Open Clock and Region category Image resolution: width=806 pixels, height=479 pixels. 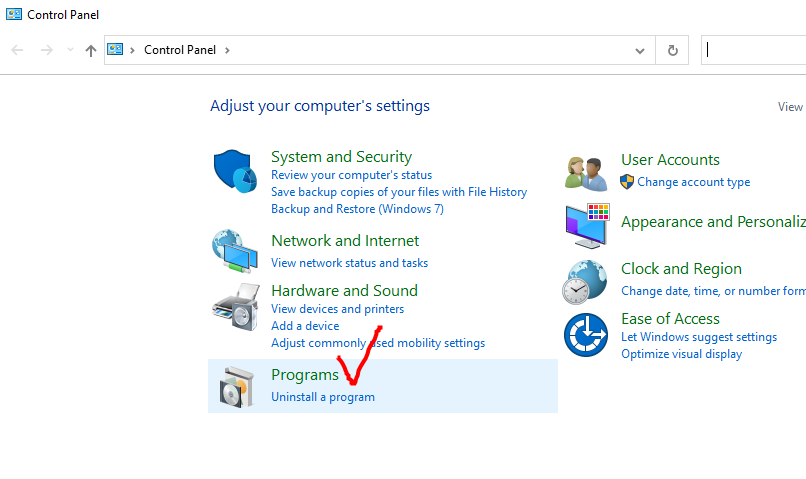[681, 269]
